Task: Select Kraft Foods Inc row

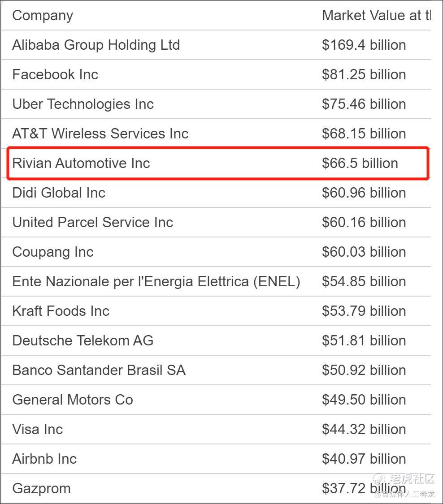Action: point(216,311)
